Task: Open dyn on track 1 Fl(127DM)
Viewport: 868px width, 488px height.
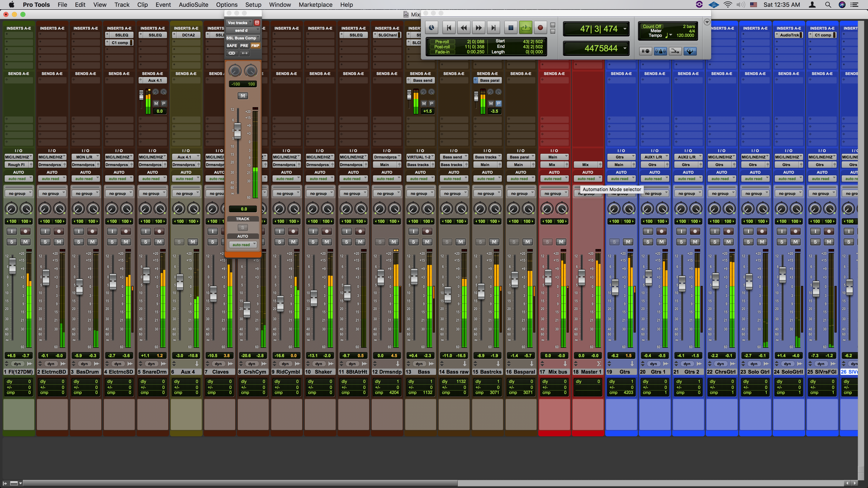Action: pos(17,364)
